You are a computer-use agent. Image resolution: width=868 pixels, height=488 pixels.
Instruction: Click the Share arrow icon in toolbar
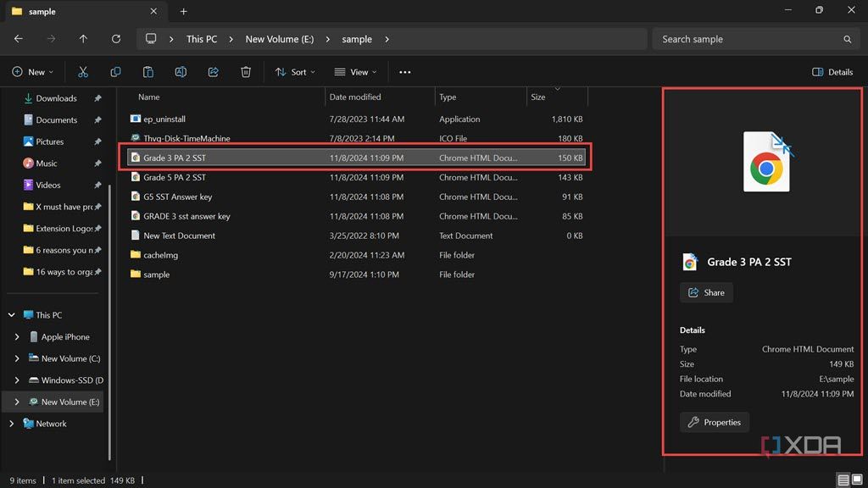click(213, 72)
